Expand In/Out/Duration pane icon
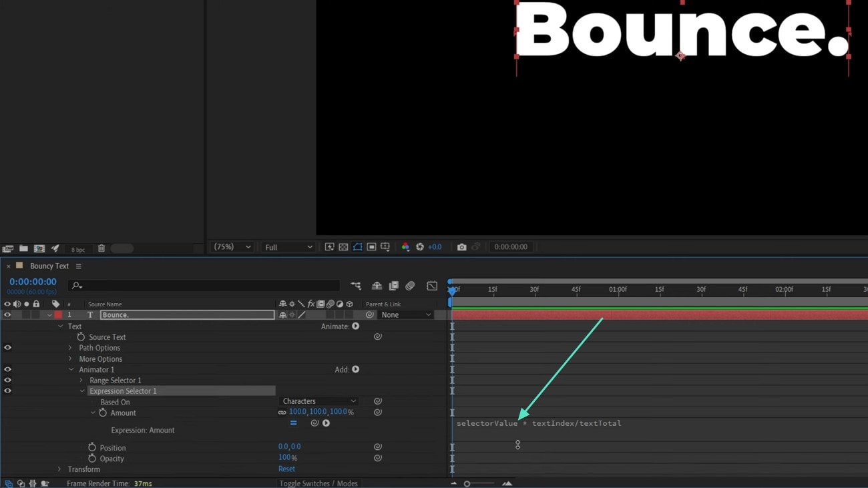The height and width of the screenshot is (488, 868). coord(32,483)
